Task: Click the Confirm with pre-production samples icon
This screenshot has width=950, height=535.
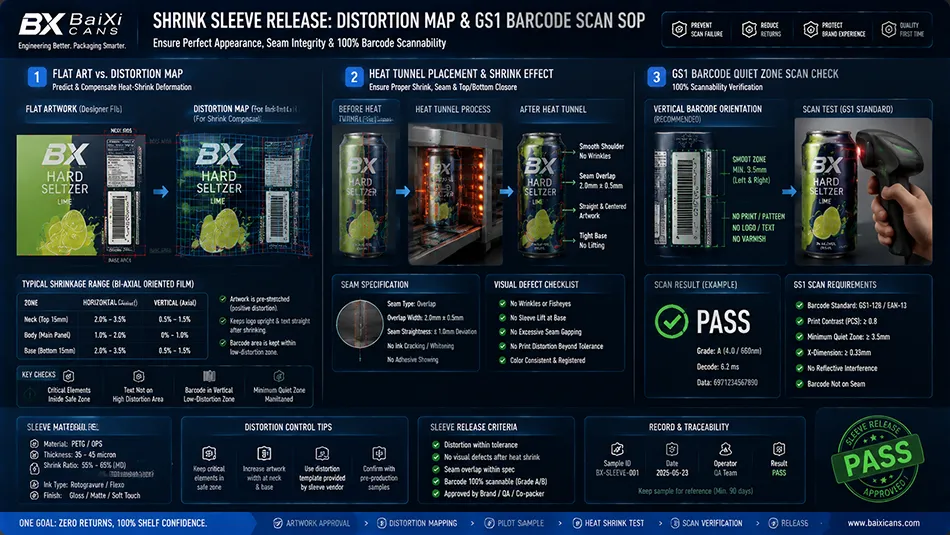Action: (x=379, y=453)
